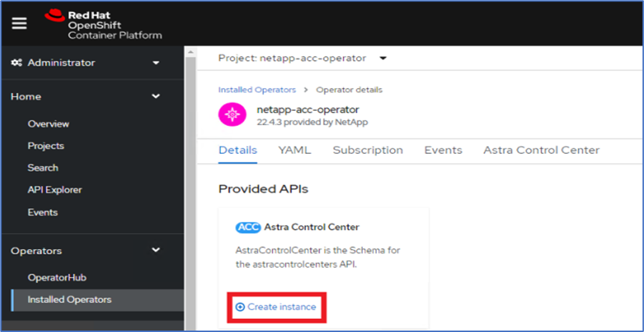644x332 pixels.
Task: Click the Red Hat OpenShift logo
Action: coord(103,24)
